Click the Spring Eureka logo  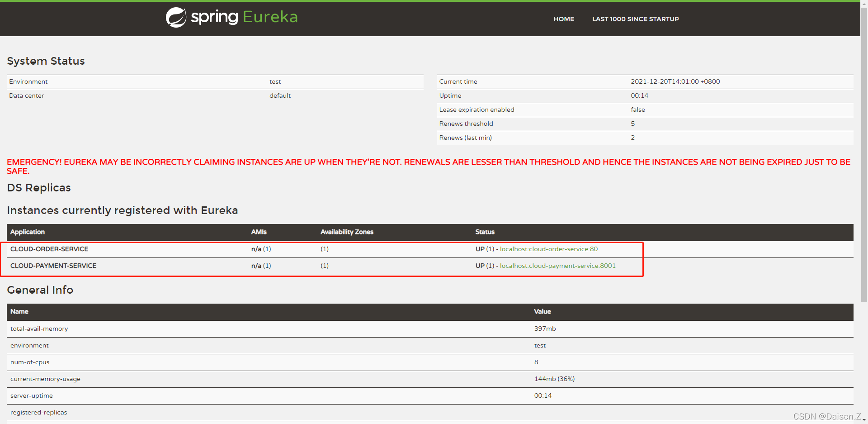pyautogui.click(x=231, y=17)
